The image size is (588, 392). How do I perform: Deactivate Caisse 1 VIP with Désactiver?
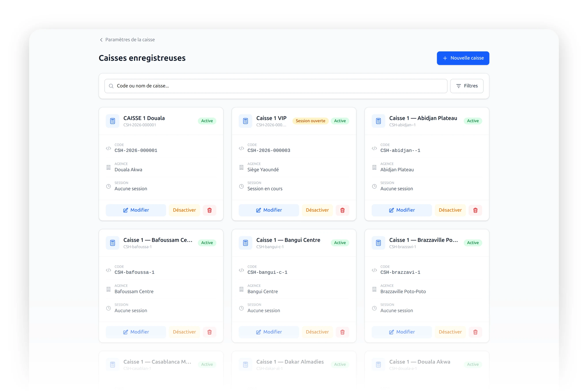pos(317,210)
